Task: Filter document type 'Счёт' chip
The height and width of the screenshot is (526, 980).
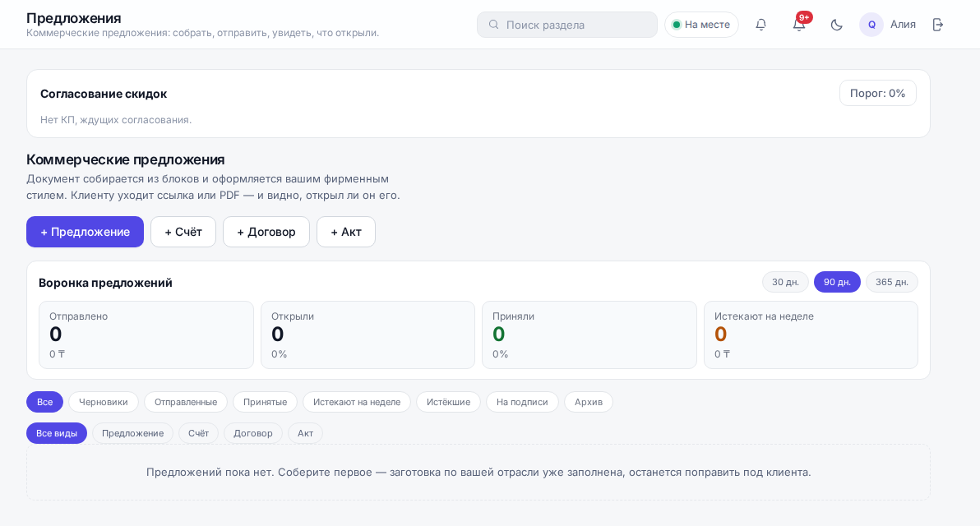Action: pyautogui.click(x=199, y=433)
